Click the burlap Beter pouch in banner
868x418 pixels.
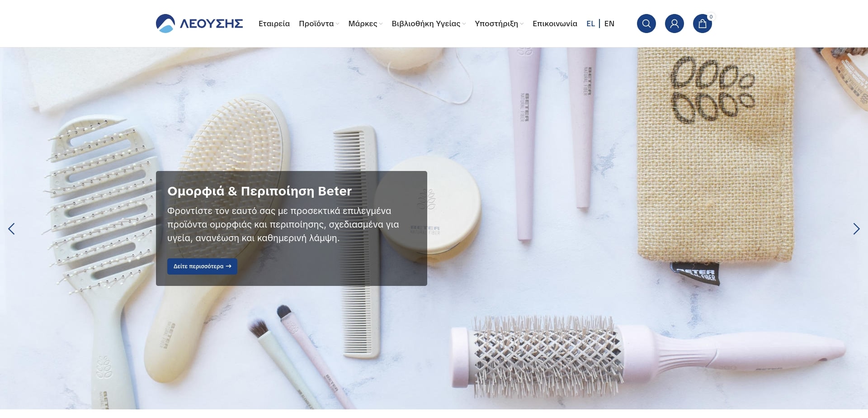tap(714, 158)
